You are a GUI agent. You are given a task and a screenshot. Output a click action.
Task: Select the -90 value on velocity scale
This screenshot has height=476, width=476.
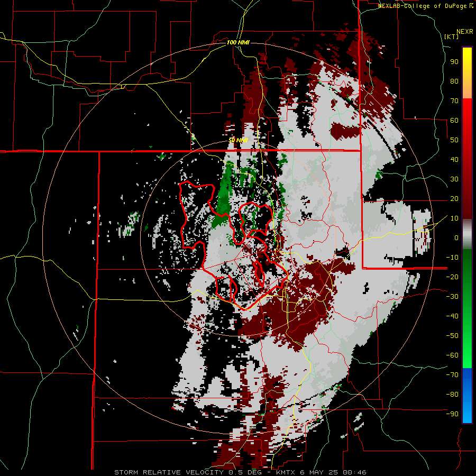(452, 414)
